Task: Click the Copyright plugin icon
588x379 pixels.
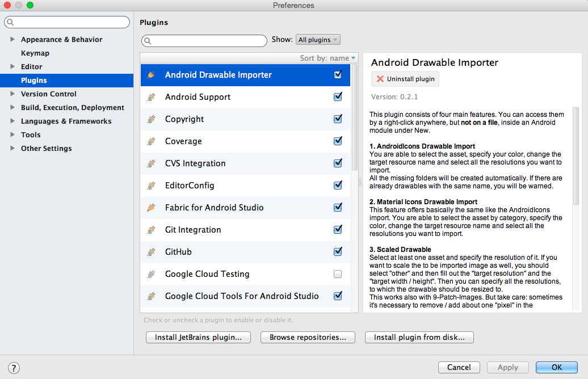Action: click(151, 119)
